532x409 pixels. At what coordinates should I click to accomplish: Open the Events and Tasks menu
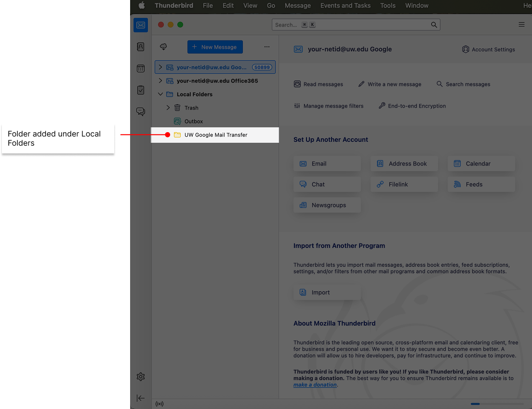click(345, 6)
